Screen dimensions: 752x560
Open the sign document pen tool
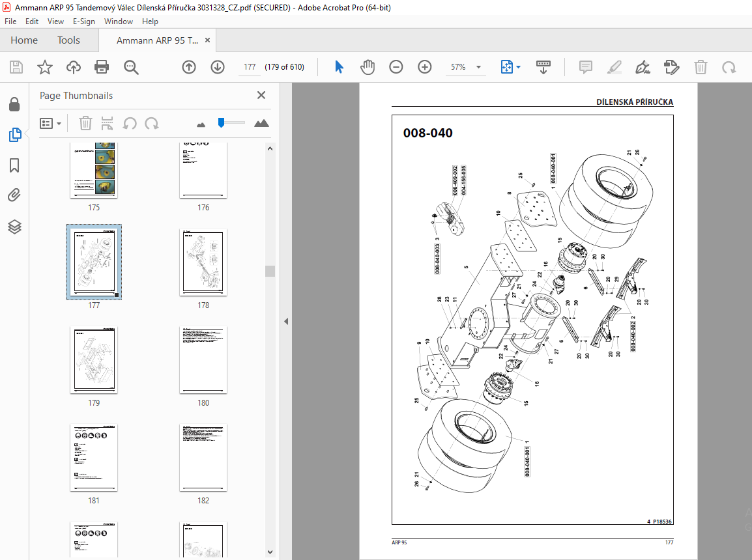pyautogui.click(x=643, y=67)
